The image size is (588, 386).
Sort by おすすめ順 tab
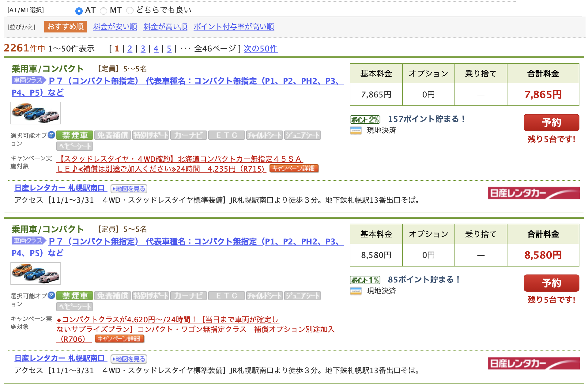click(x=66, y=27)
